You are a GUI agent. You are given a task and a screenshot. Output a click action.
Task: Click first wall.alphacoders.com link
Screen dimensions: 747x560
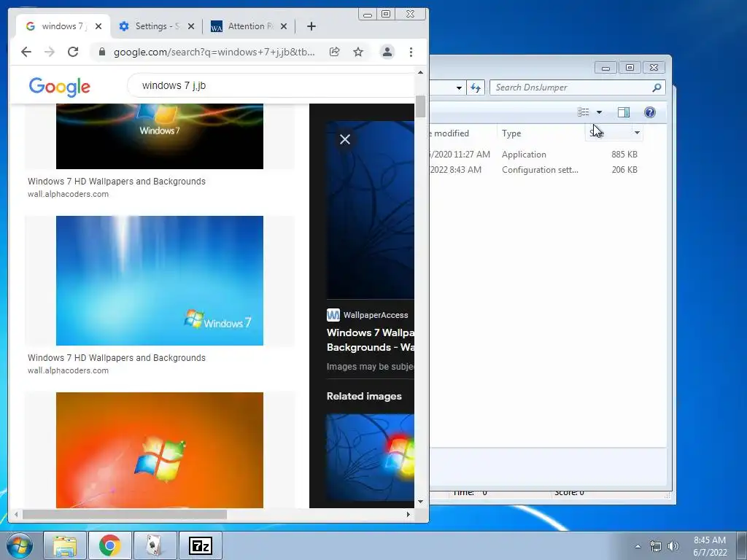click(68, 194)
